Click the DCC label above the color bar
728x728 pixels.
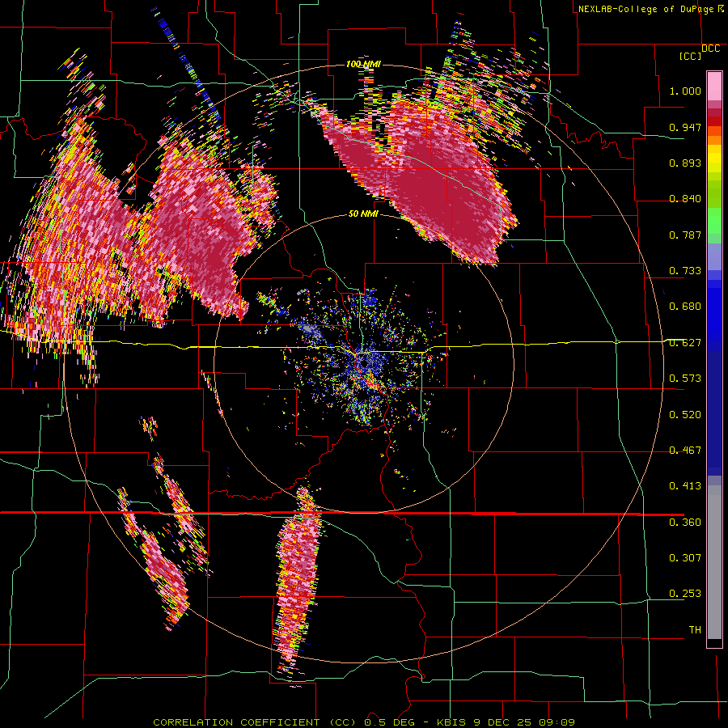coord(710,49)
